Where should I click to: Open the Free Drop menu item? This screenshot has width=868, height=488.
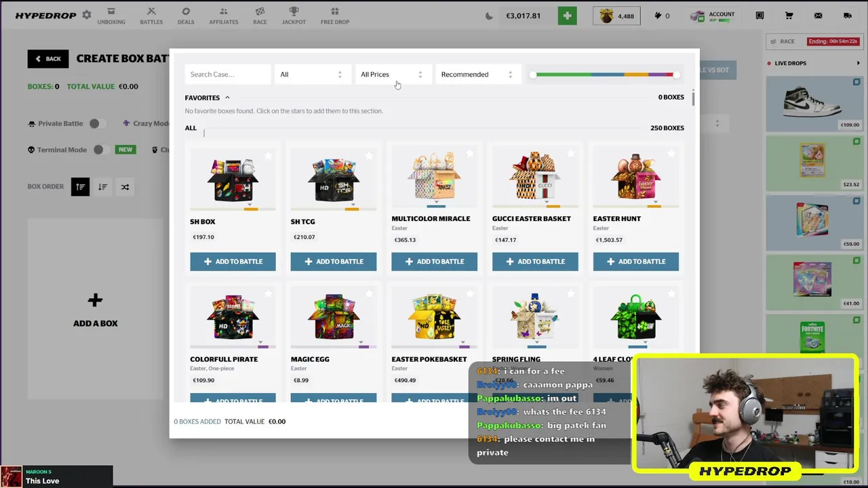point(335,16)
